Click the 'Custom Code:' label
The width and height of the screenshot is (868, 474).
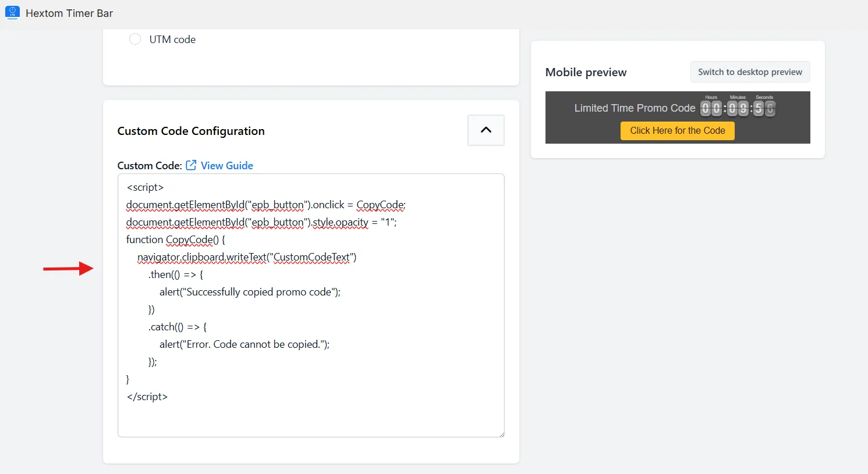(x=150, y=166)
